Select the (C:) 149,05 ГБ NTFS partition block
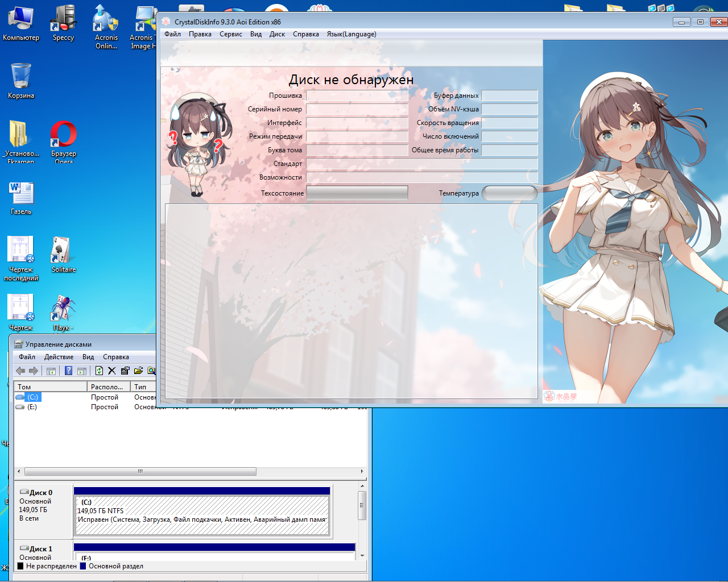The height and width of the screenshot is (582, 728). [202, 515]
